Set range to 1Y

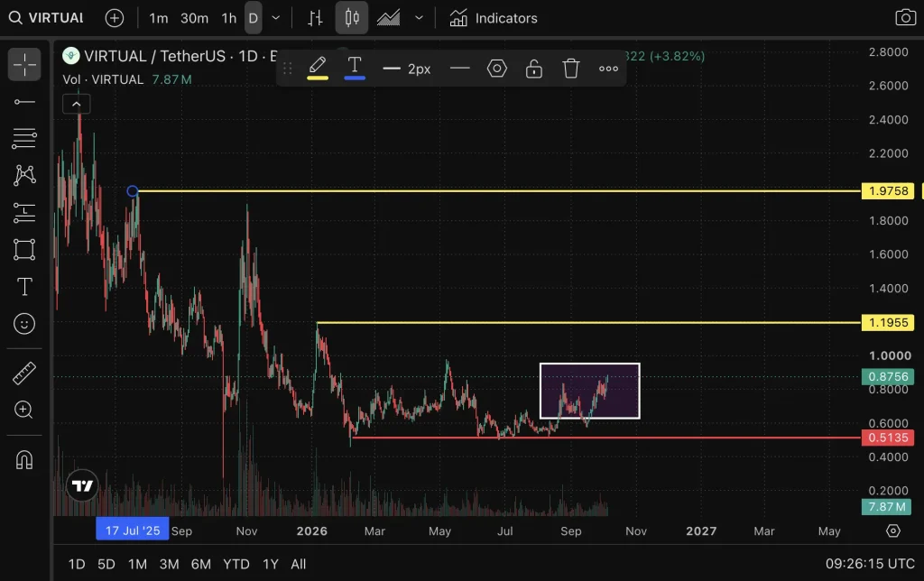[271, 564]
